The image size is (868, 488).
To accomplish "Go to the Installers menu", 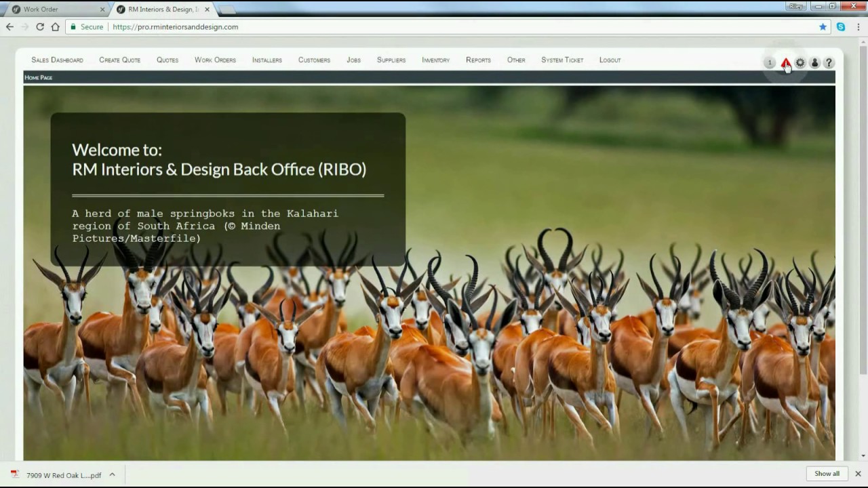I will (x=267, y=60).
